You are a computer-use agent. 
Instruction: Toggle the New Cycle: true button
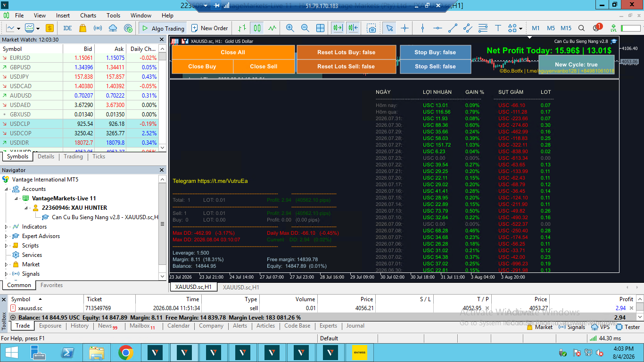pos(576,65)
